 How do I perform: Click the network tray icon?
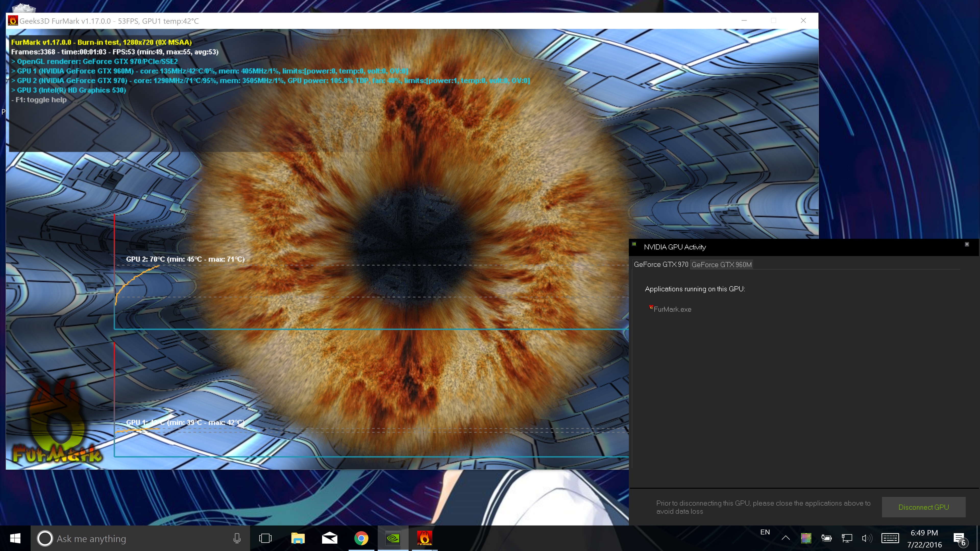847,538
